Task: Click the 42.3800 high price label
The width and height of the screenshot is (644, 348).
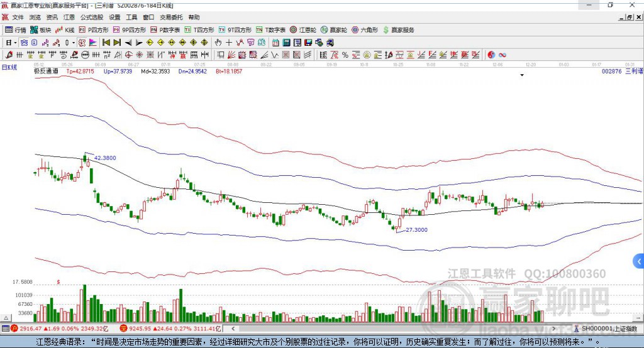Action: click(x=105, y=158)
